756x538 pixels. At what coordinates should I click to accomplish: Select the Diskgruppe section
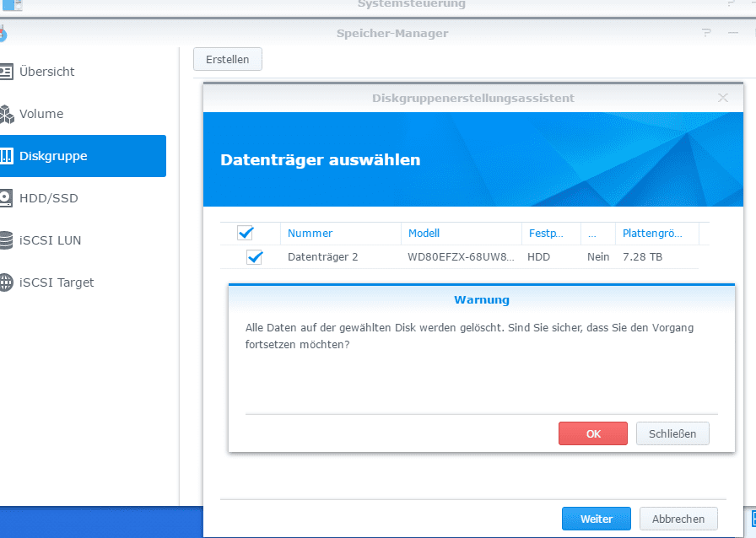click(x=83, y=156)
